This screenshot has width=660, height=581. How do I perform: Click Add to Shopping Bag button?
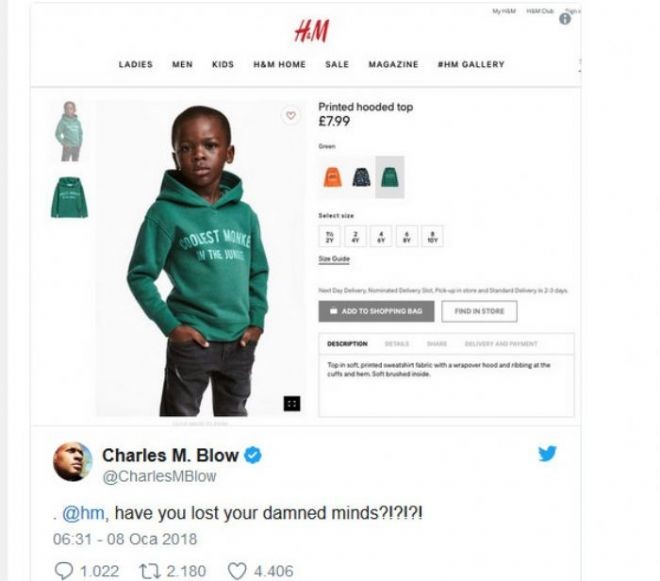click(x=376, y=311)
